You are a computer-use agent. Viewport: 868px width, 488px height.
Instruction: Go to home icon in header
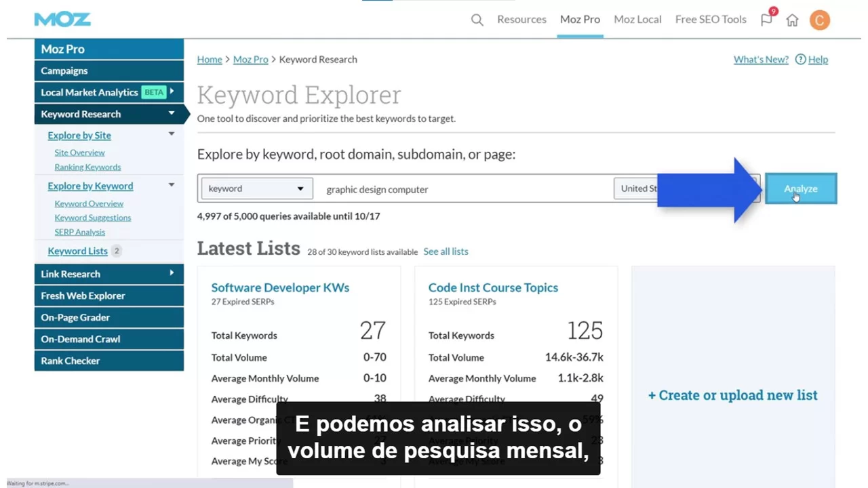792,20
